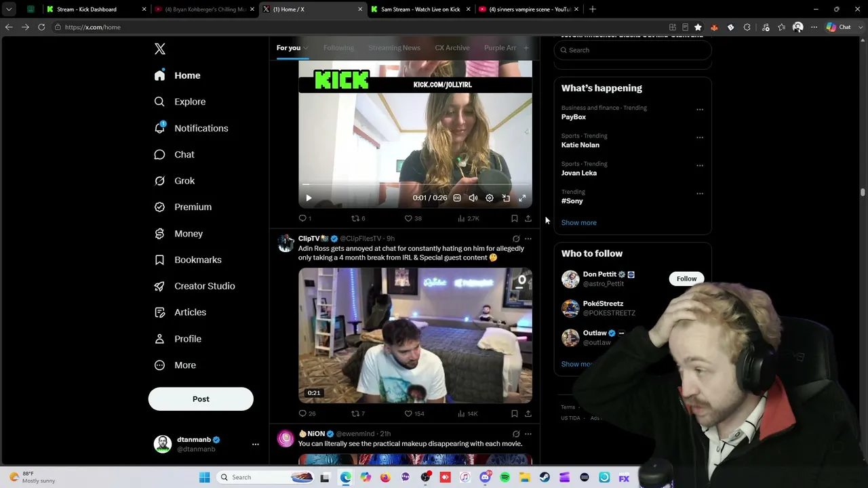The image size is (868, 488).
Task: Bookmark the Kick video post
Action: tap(515, 218)
